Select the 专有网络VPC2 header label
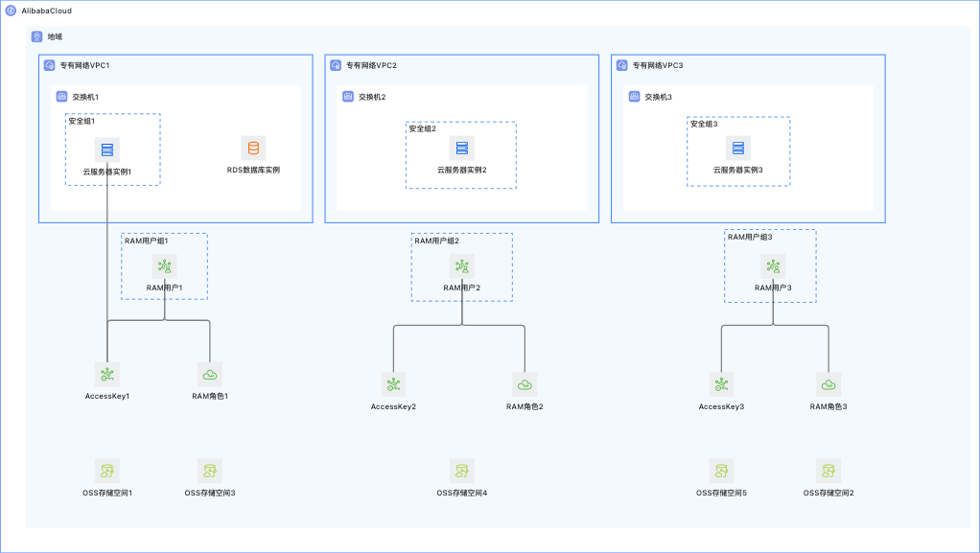 tap(371, 65)
